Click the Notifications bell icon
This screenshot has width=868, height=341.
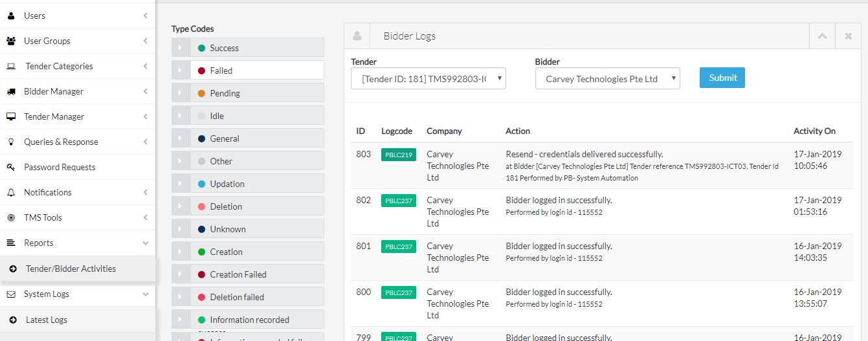pos(10,192)
